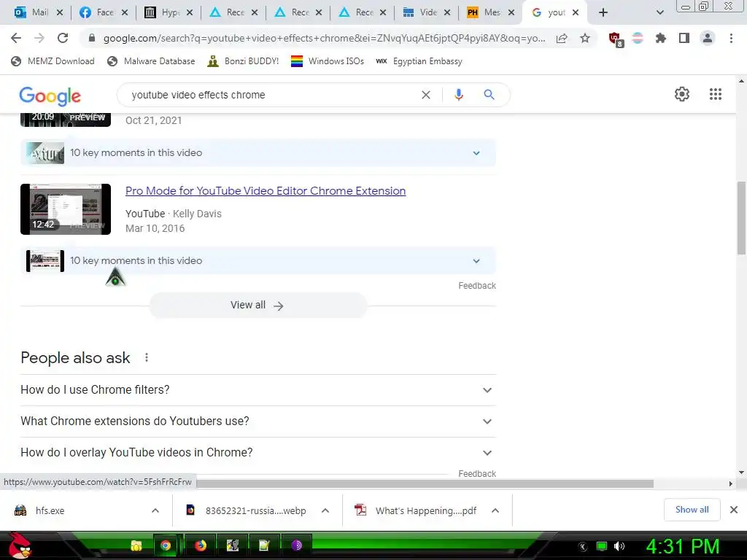Open the Extensions puzzle piece menu
The image size is (747, 560).
[661, 38]
